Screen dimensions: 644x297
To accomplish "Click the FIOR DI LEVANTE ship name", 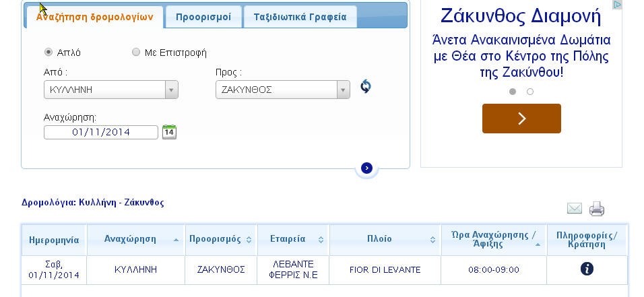I will pyautogui.click(x=385, y=270).
